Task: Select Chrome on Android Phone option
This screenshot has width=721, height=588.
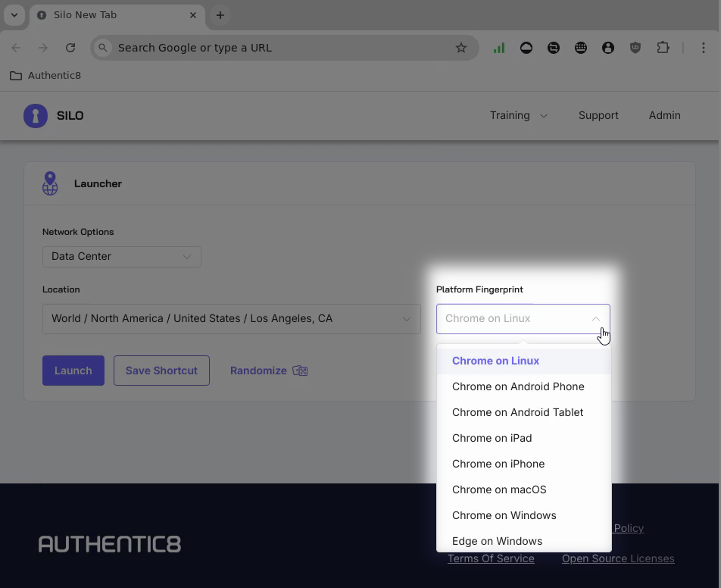Action: pos(524,387)
